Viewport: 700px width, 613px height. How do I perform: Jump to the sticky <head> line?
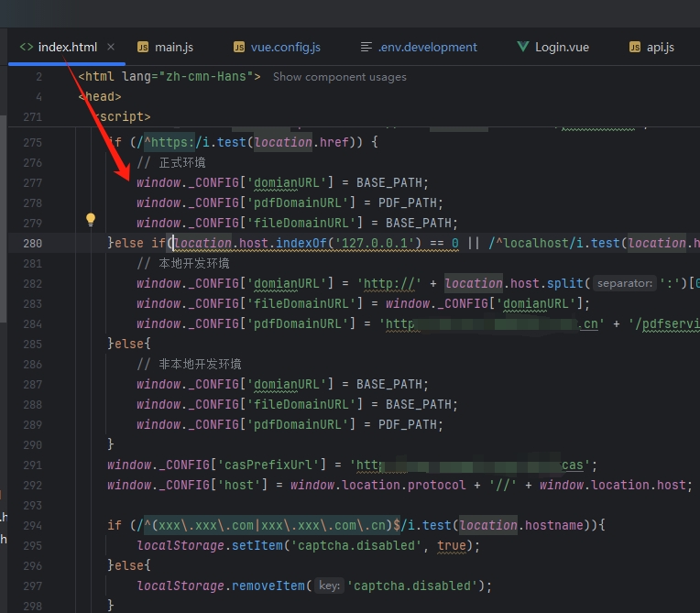point(100,96)
